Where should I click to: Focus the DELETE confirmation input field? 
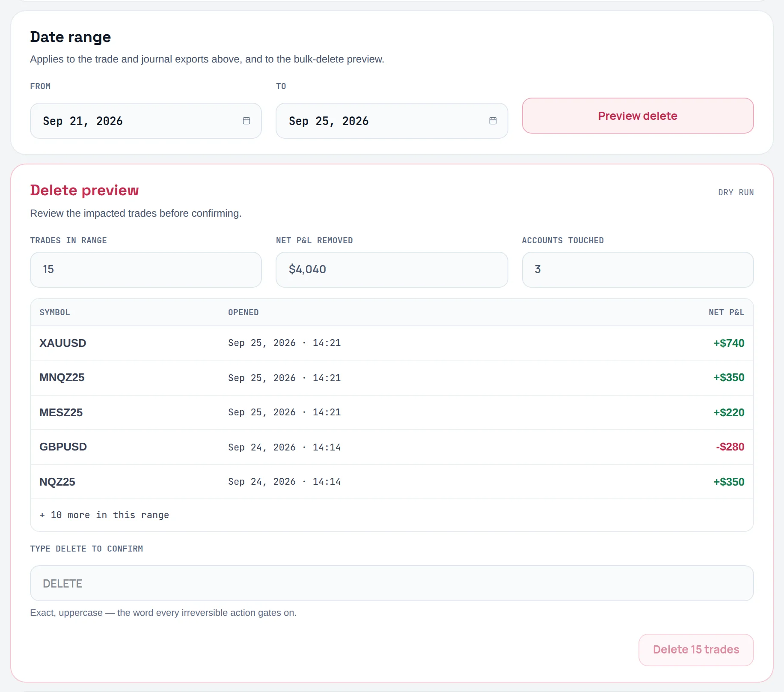coord(392,583)
